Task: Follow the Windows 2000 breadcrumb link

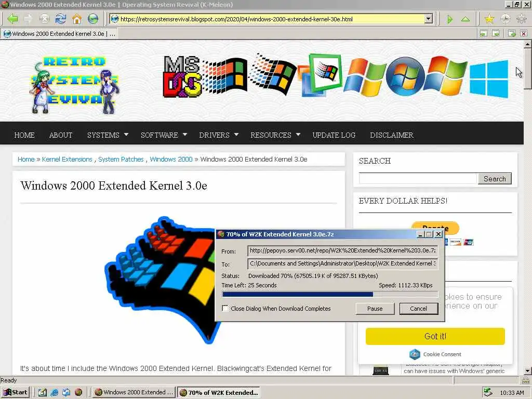Action: tap(171, 159)
